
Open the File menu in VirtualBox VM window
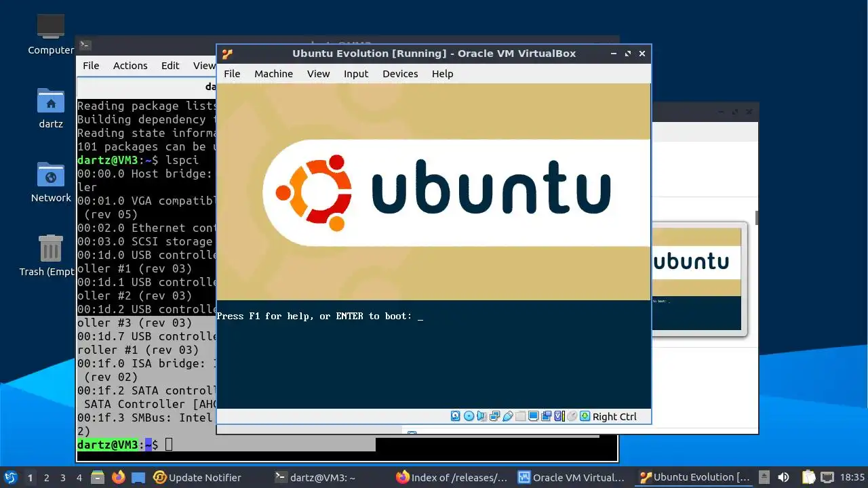pyautogui.click(x=232, y=73)
